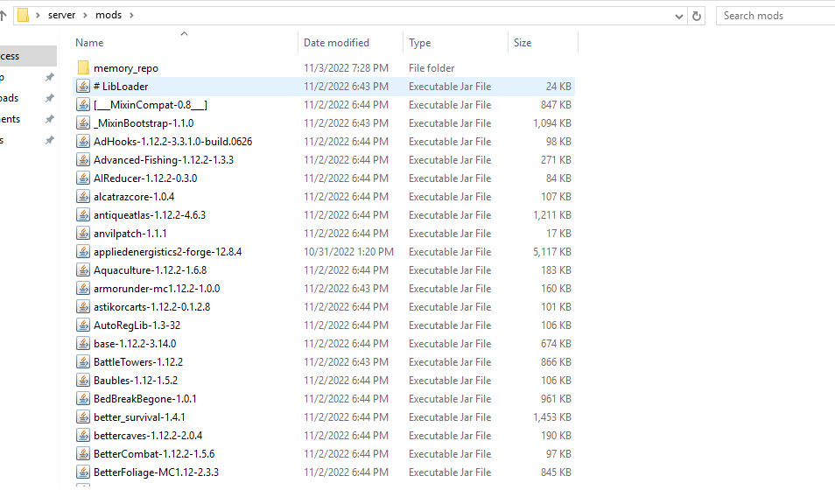Click the AdHooks-1.12.2-3.3.1.0-build.0626 jar icon

[x=83, y=142]
